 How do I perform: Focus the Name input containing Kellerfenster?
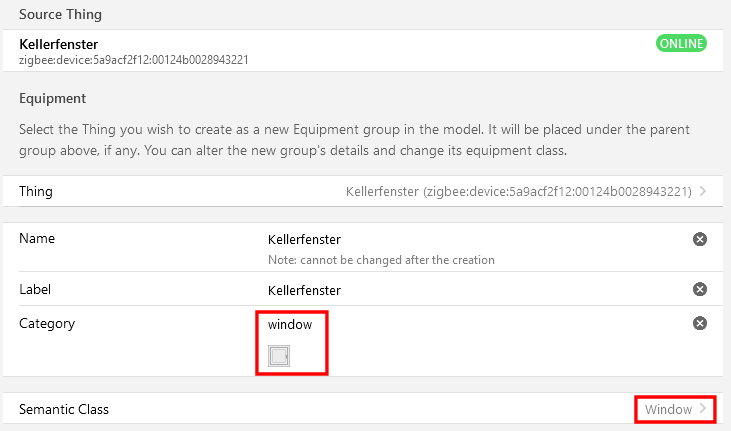(476, 239)
